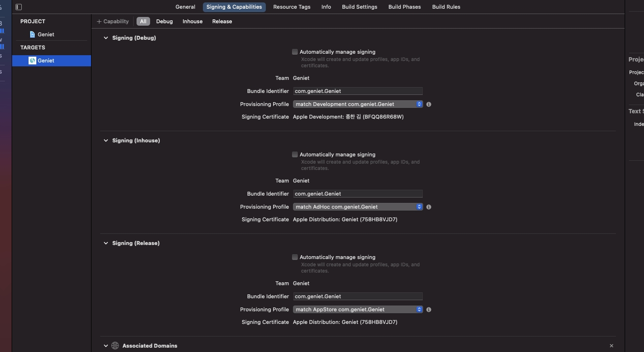The height and width of the screenshot is (352, 644).
Task: Enable automatic signing for Inhouse
Action: coord(295,154)
